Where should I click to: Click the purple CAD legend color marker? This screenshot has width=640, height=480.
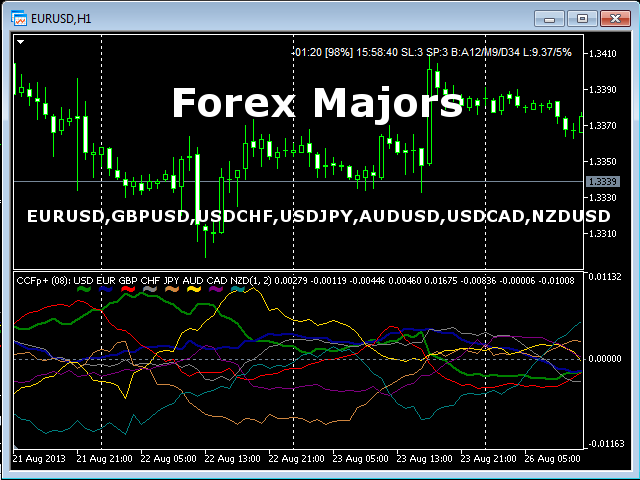[216, 289]
